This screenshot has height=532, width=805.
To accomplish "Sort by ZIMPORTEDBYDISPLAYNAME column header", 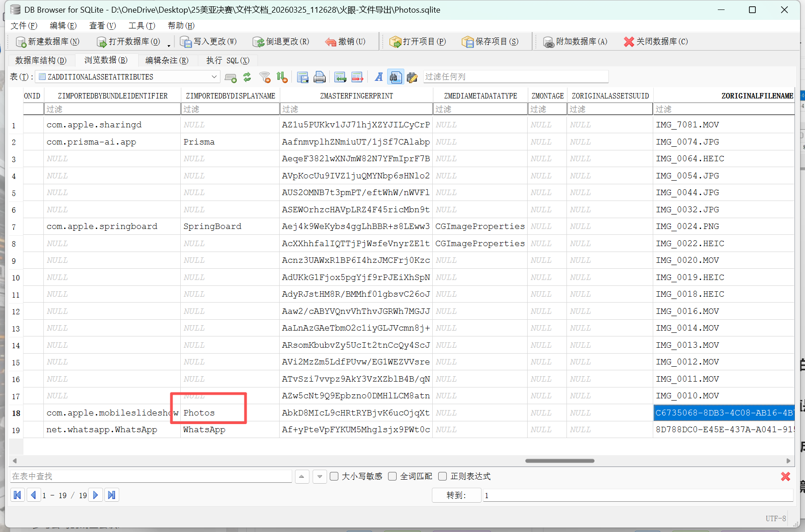I will click(x=230, y=96).
